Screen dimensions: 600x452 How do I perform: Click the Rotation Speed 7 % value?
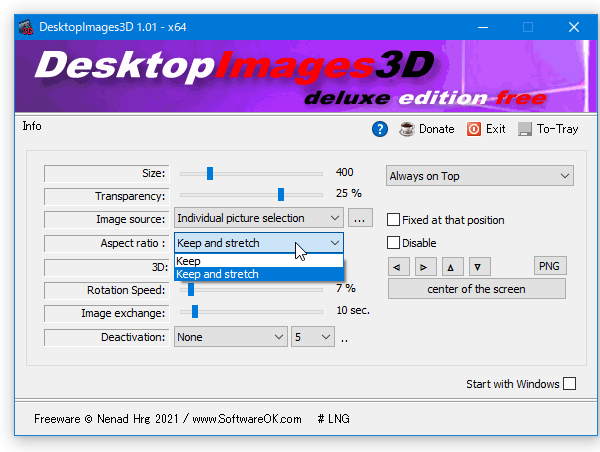(x=346, y=288)
